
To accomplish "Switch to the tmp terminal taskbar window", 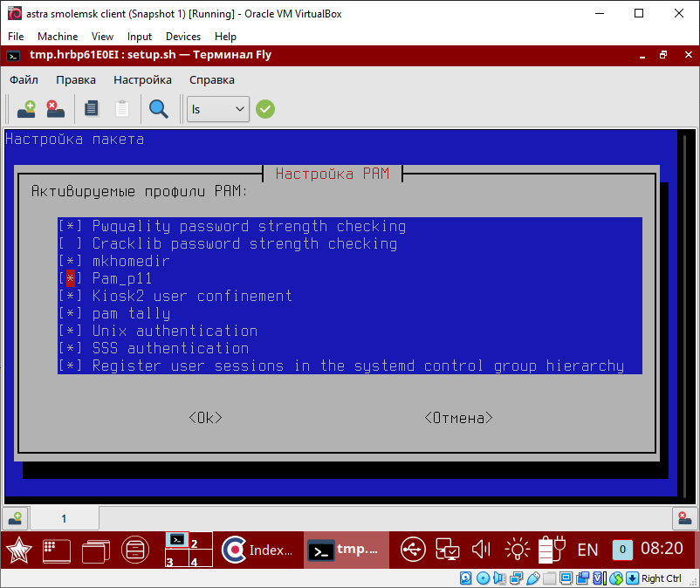I will coord(347,550).
